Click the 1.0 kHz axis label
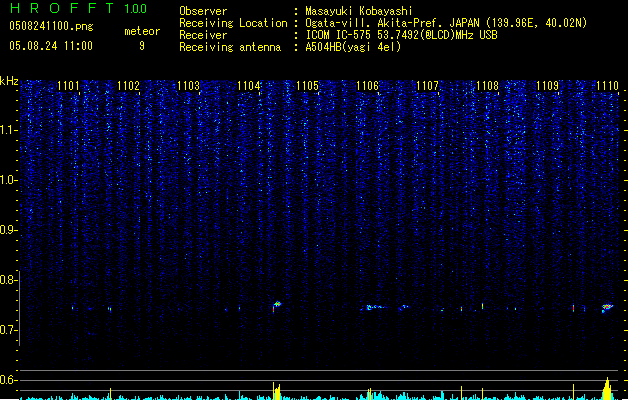The height and width of the screenshot is (400, 629). pyautogui.click(x=8, y=180)
